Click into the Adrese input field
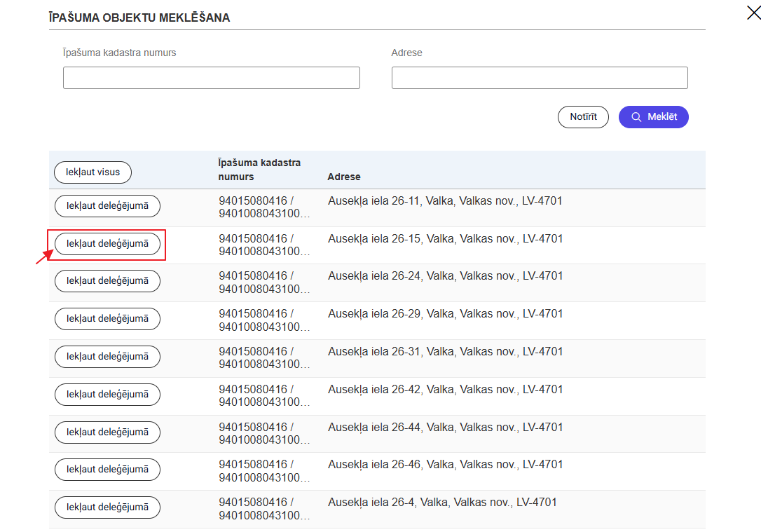 (539, 78)
